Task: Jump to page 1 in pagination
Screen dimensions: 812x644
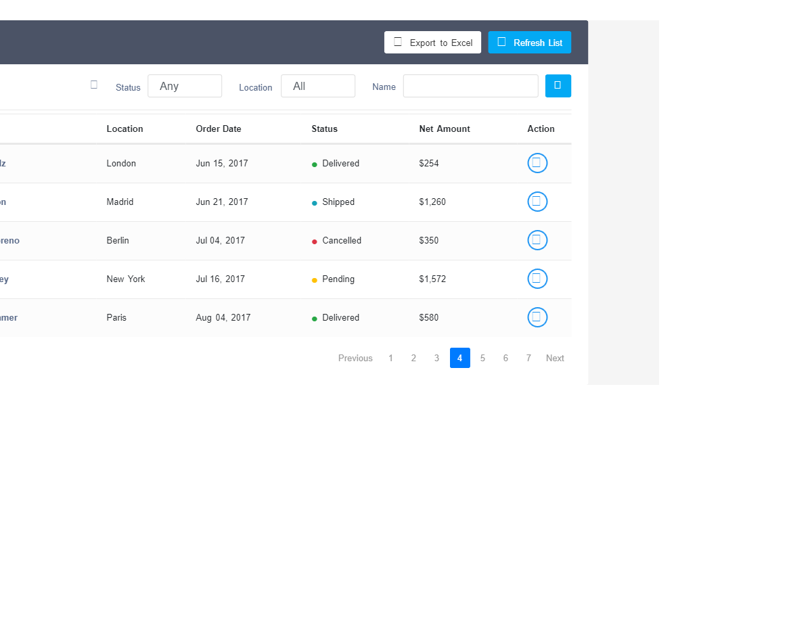Action: tap(390, 358)
